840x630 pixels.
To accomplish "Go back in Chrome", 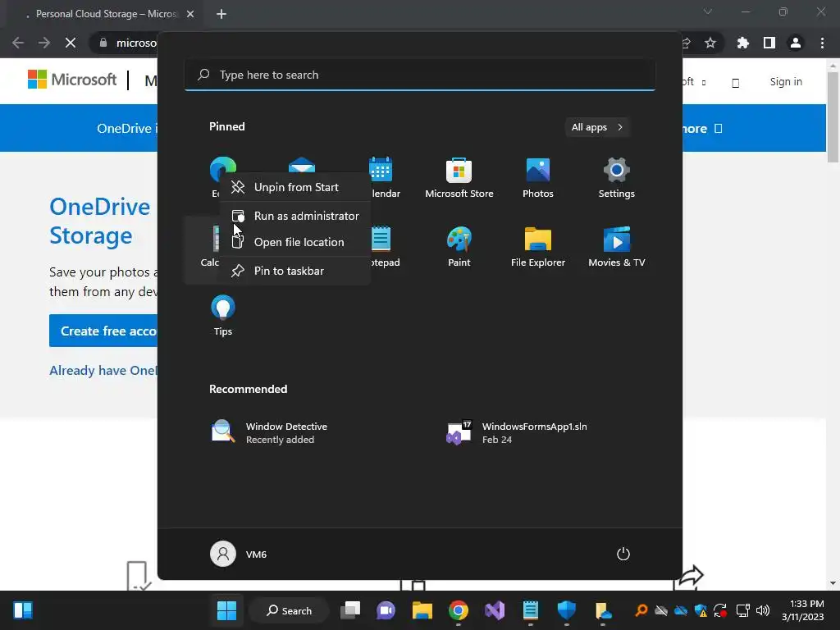I will (x=18, y=43).
